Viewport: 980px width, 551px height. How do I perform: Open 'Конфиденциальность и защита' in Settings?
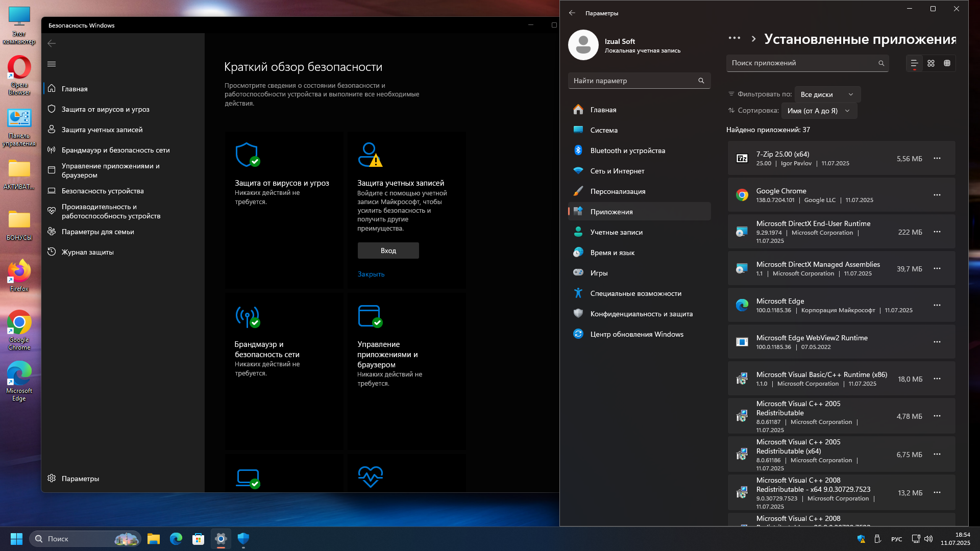[639, 314]
